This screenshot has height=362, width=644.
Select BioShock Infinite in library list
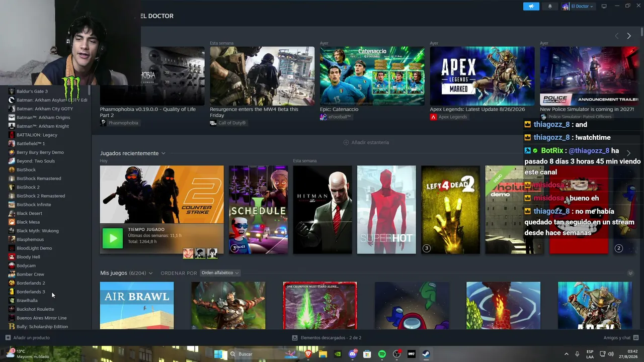click(x=34, y=205)
